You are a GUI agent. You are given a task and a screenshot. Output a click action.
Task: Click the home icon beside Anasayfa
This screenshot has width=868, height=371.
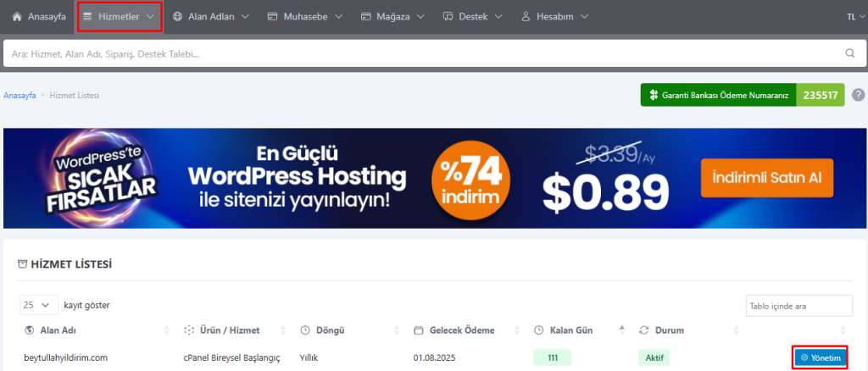coord(17,17)
